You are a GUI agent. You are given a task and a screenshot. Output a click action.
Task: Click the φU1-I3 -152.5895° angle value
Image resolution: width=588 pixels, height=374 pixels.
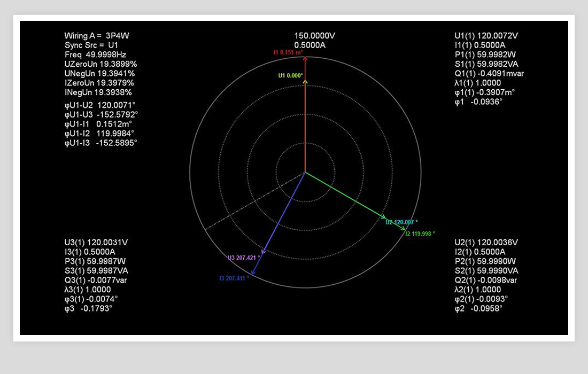[101, 143]
